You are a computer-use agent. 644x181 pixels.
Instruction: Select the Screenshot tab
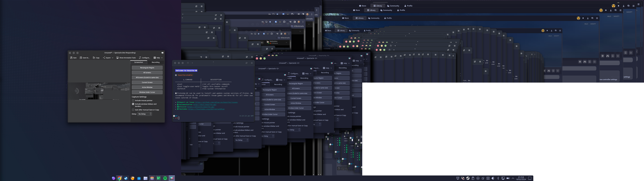pyautogui.click(x=138, y=62)
